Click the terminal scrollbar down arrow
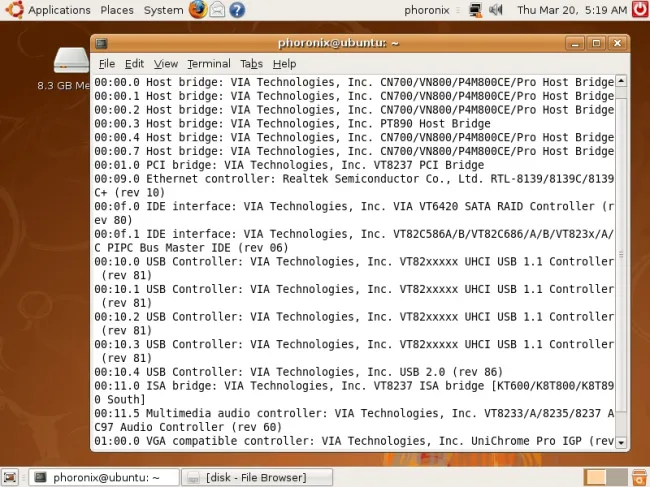650x487 pixels. tap(621, 441)
